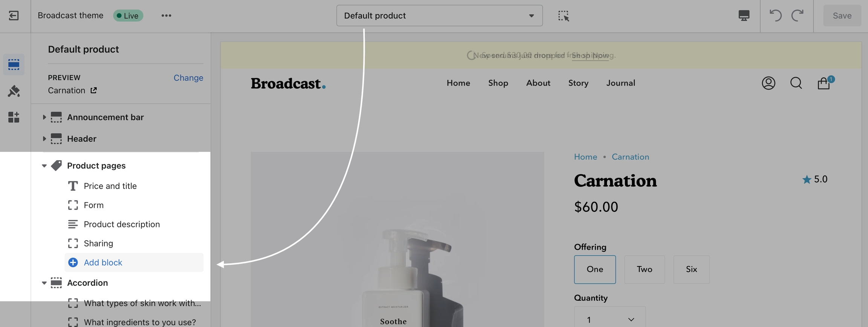Expand the Announcement bar section

tap(44, 117)
